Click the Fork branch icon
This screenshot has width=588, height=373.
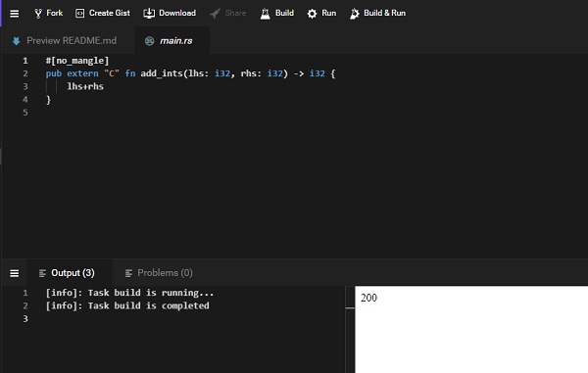(x=38, y=14)
